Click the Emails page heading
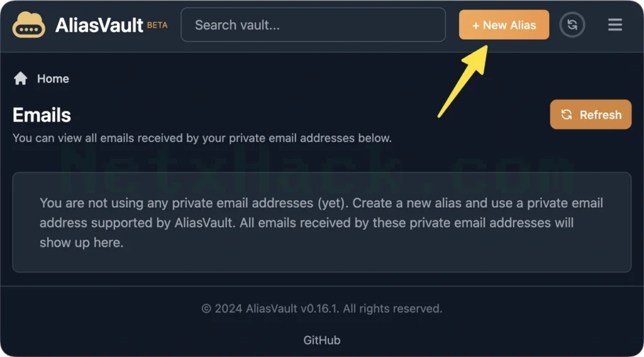Screen dimensions: 644x357 coord(42,115)
